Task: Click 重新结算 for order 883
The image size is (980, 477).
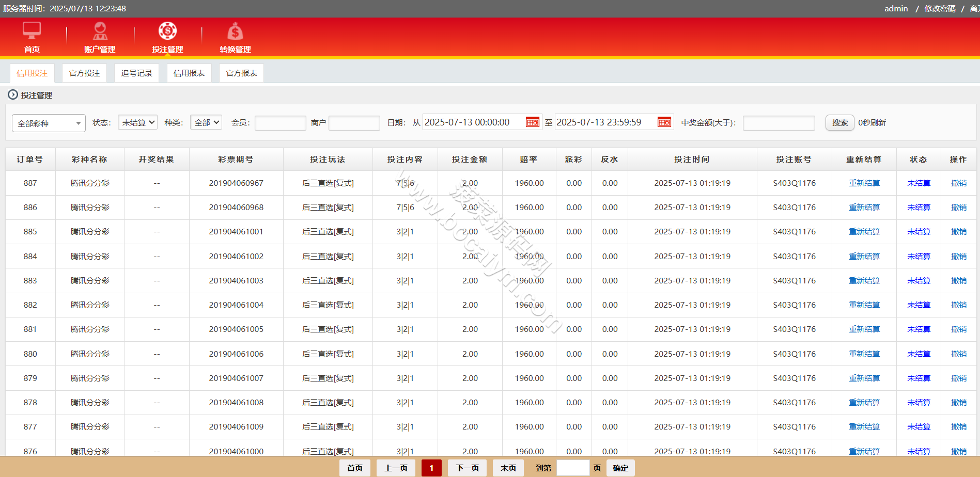Action: coord(864,281)
